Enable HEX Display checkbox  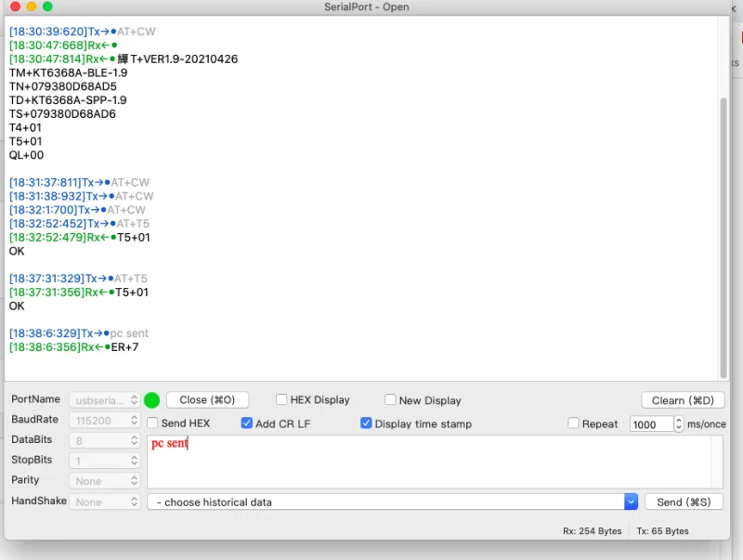pos(281,399)
